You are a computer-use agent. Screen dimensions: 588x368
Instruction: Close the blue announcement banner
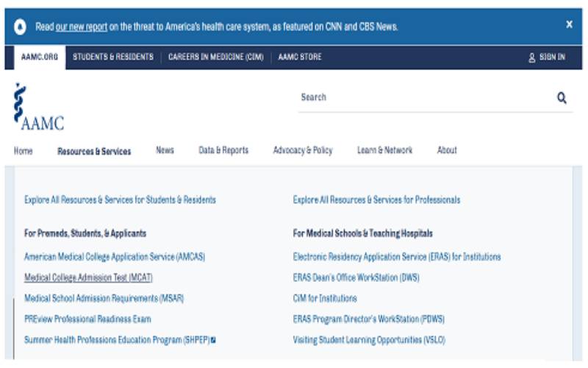pyautogui.click(x=569, y=25)
